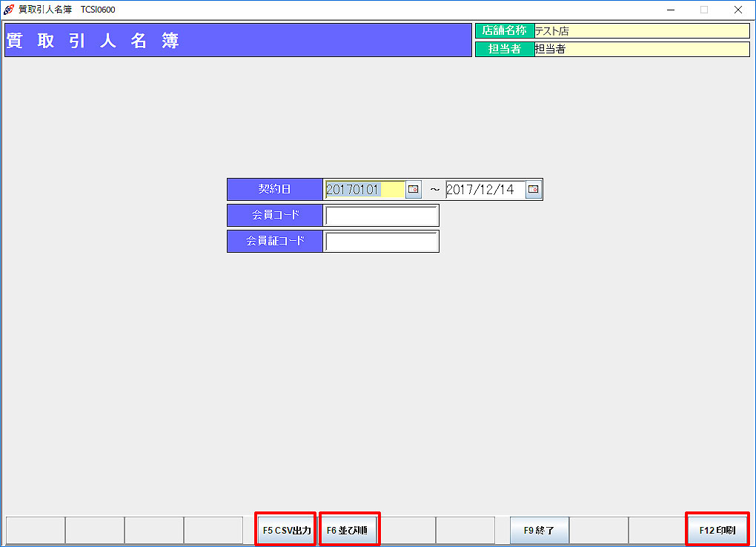Click the 契約日 label
The width and height of the screenshot is (756, 547).
(x=275, y=189)
